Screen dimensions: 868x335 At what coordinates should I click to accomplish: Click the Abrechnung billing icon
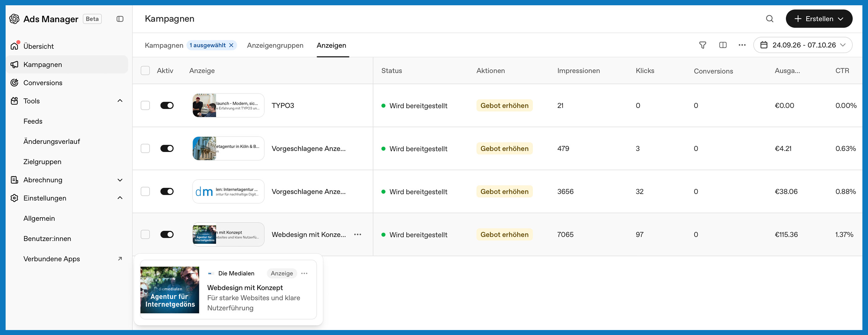coord(15,180)
